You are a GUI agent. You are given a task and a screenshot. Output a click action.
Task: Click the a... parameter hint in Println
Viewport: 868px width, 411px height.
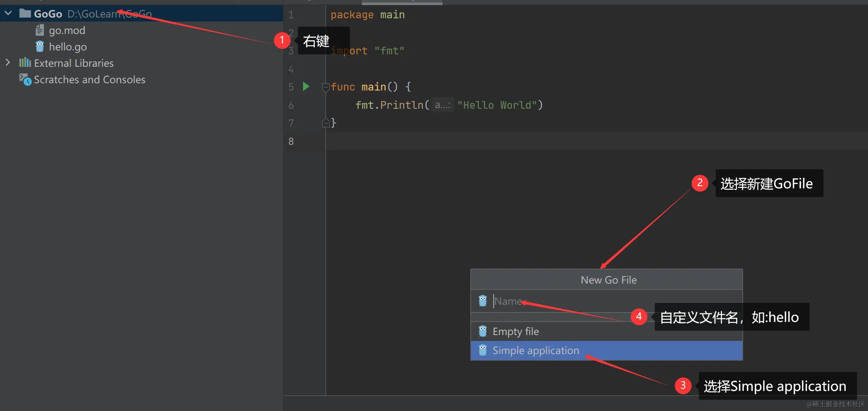tap(442, 105)
